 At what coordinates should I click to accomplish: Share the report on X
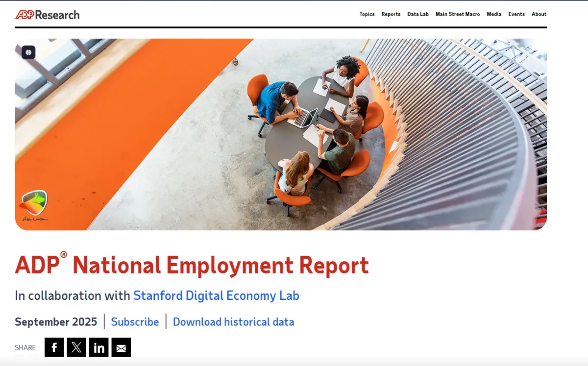(x=76, y=347)
